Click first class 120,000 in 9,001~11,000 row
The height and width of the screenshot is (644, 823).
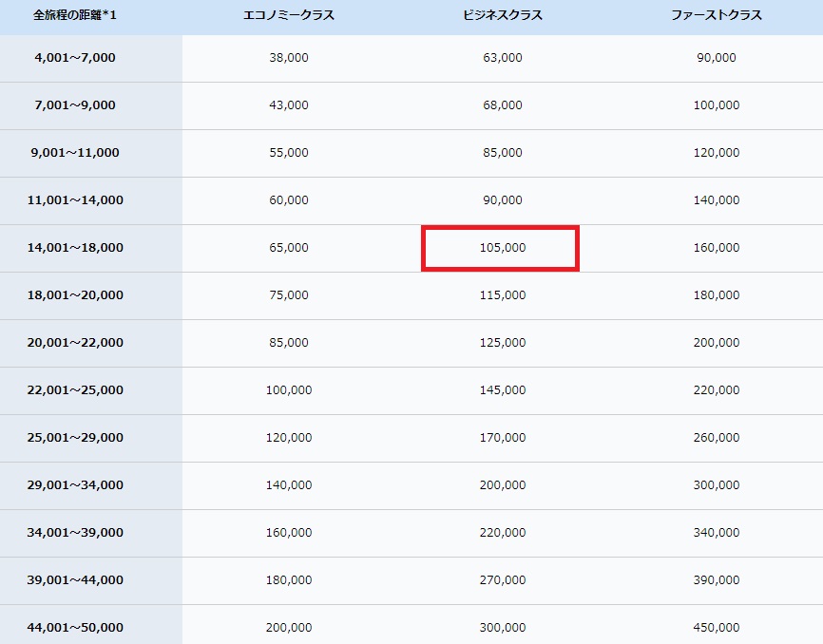(717, 153)
